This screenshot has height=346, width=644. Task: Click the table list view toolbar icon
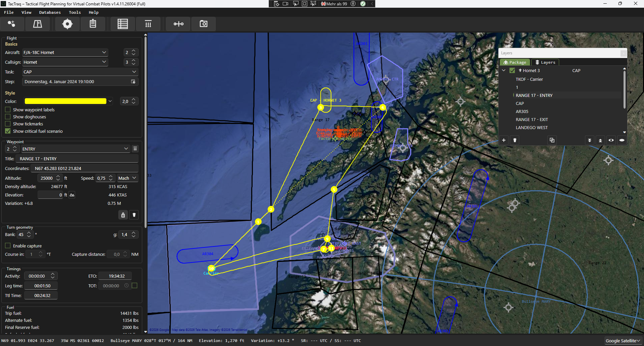tap(122, 24)
